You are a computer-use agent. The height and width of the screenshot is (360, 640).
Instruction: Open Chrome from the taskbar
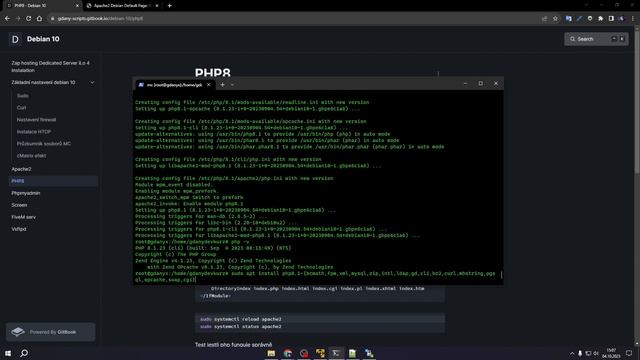pos(288,353)
